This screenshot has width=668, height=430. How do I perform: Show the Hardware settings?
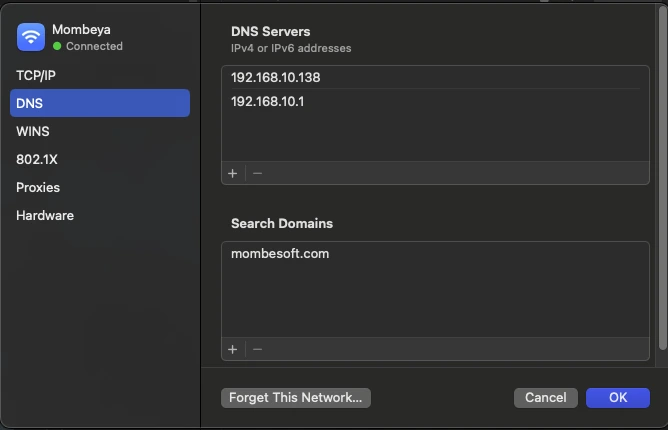(x=45, y=215)
